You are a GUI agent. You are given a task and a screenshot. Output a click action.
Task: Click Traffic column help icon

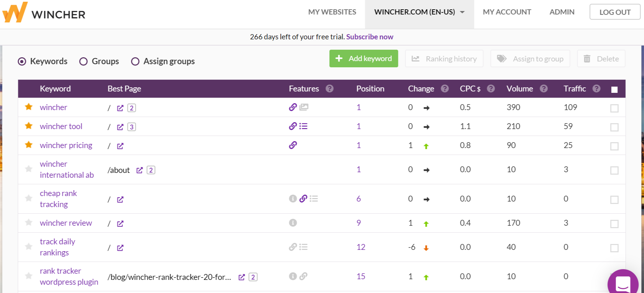pos(596,89)
